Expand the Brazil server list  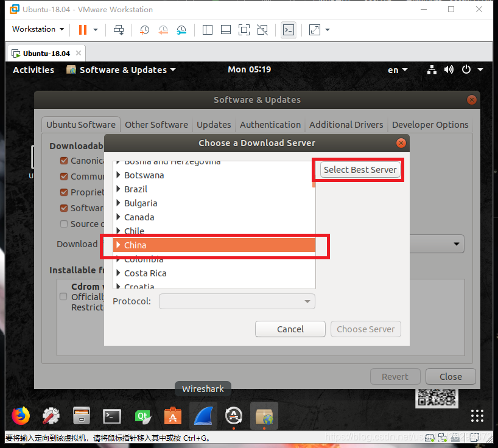[x=118, y=189]
